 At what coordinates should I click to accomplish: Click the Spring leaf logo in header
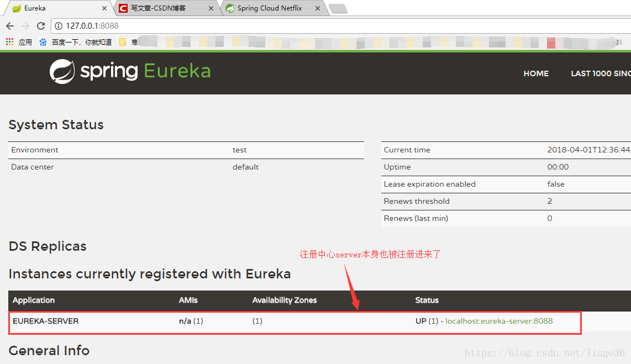tap(62, 72)
